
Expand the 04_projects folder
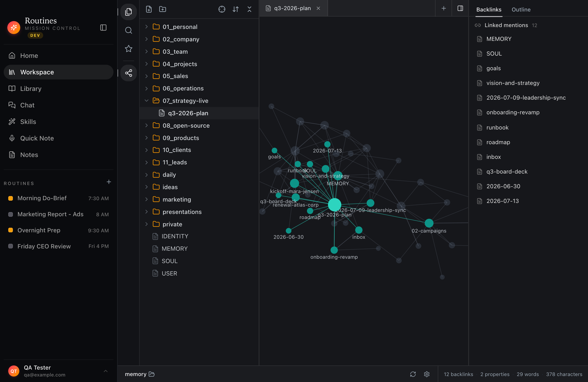click(199, 64)
